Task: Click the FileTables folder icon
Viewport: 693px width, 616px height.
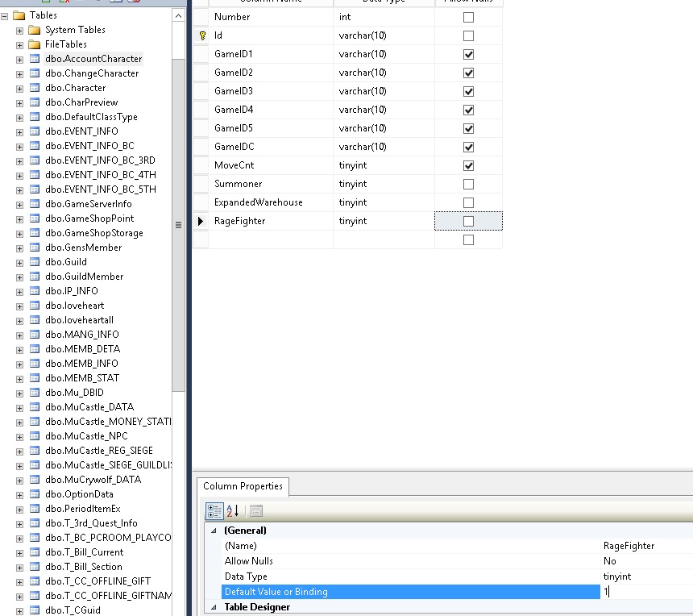Action: [35, 44]
